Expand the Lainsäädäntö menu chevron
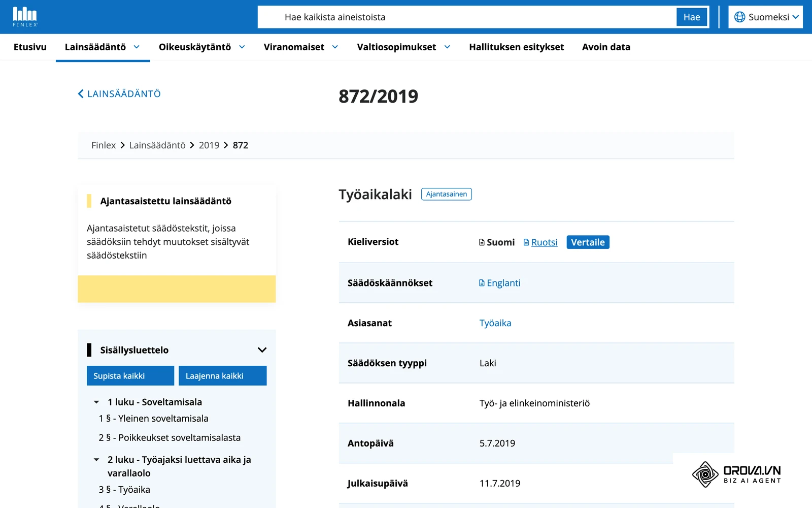 tap(137, 47)
